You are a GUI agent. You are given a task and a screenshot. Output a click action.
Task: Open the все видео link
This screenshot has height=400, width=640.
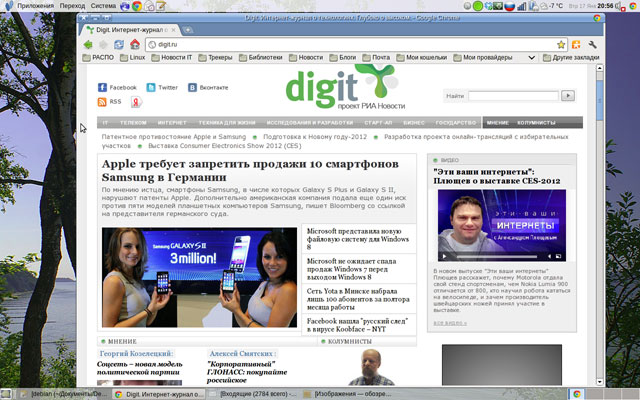[450, 323]
